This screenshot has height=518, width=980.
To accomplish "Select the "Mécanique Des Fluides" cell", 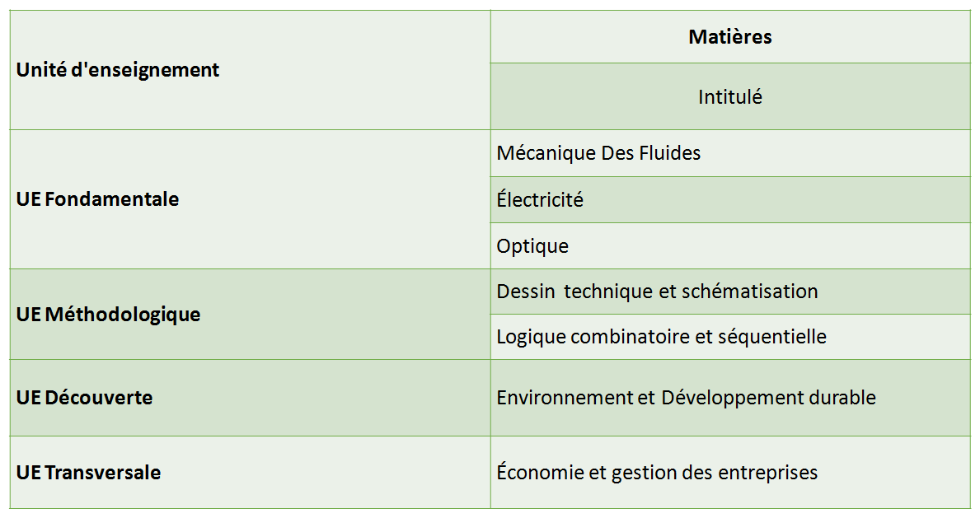I will [598, 153].
